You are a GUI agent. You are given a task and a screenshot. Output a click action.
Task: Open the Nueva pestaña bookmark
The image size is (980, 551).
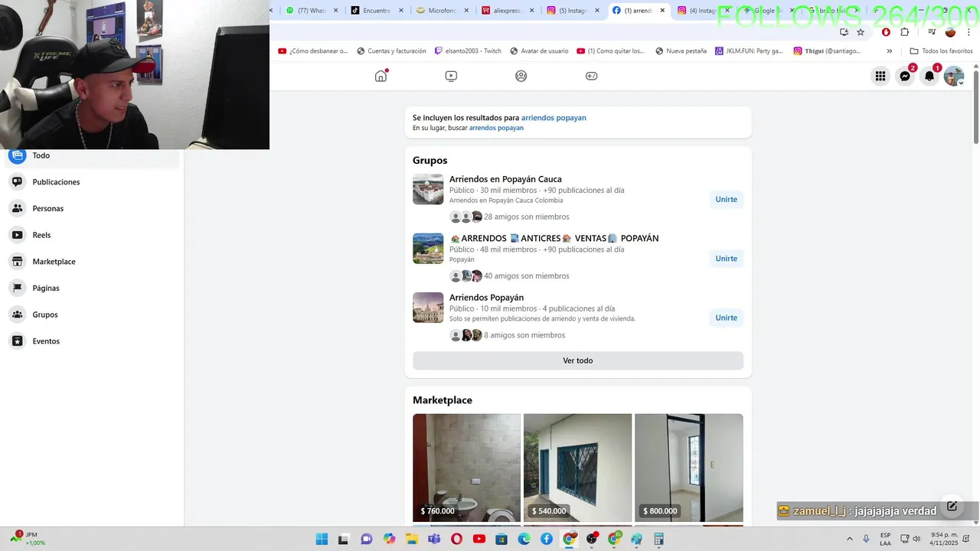681,51
